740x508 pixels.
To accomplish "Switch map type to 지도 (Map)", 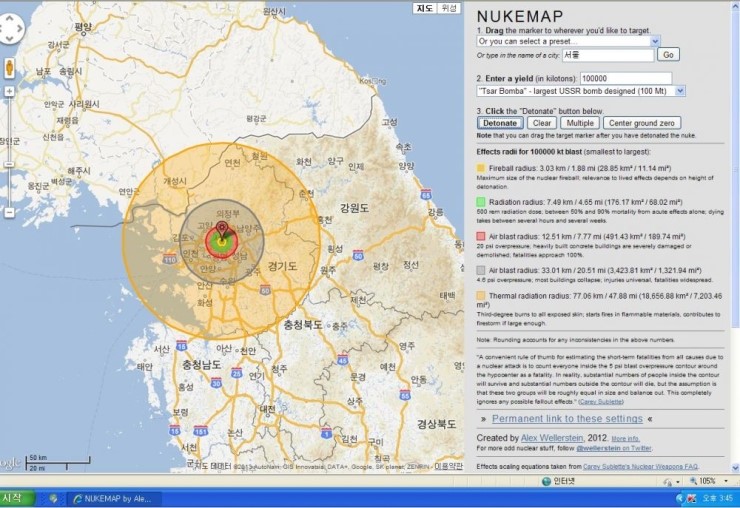I will [x=424, y=8].
